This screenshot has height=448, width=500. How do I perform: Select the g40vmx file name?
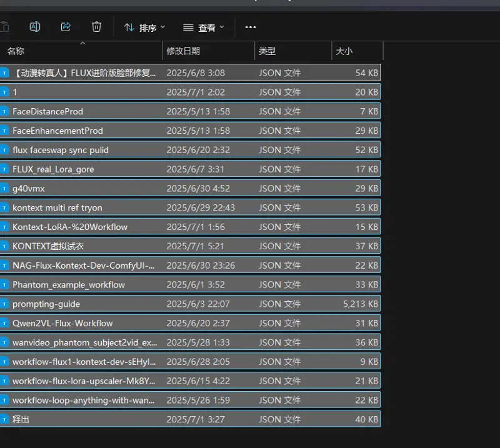[x=29, y=189]
